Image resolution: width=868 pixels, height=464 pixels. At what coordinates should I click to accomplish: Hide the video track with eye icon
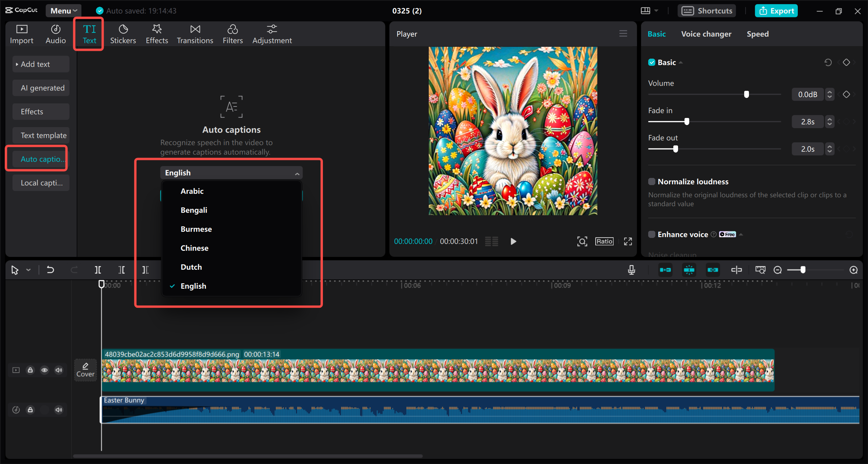pyautogui.click(x=44, y=370)
